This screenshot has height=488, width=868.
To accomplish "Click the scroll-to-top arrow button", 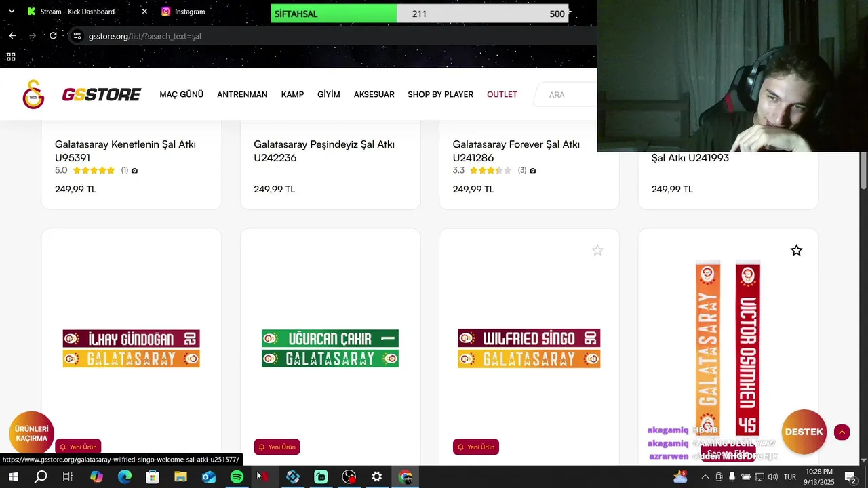I will (842, 432).
